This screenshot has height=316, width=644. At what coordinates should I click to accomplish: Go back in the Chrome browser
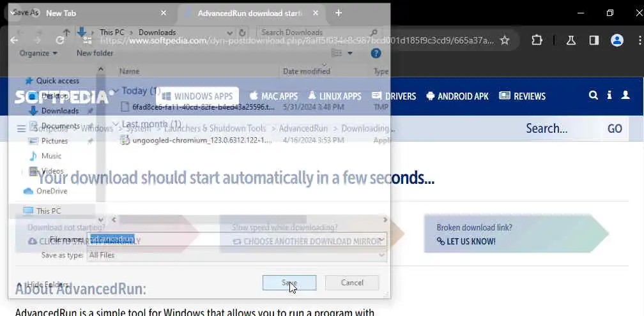pos(14,40)
